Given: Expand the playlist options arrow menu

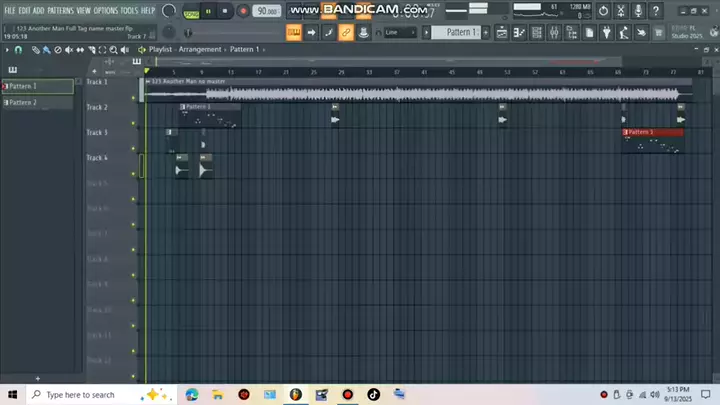Looking at the screenshot, I should point(7,49).
